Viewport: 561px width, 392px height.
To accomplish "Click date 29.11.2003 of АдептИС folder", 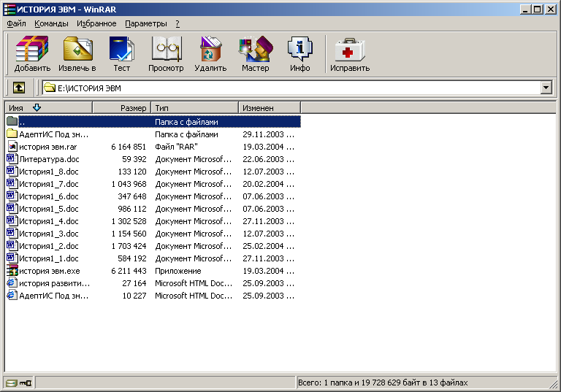I will click(x=268, y=134).
